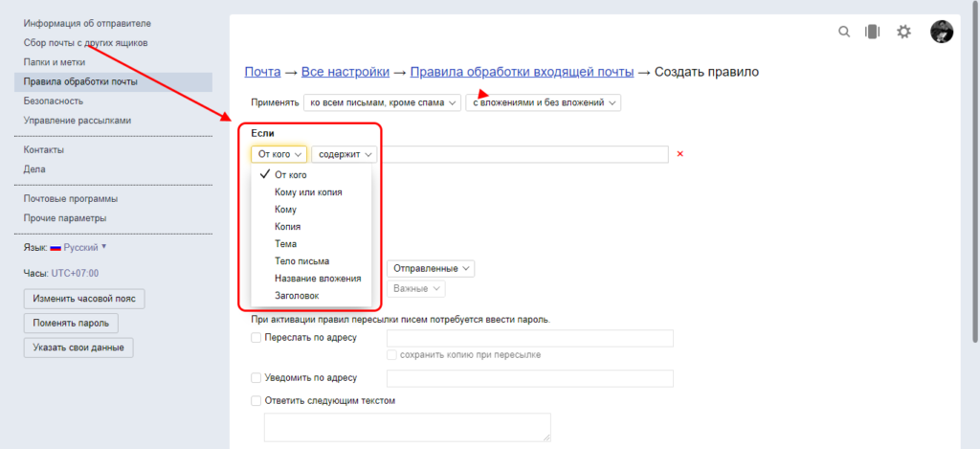Expand 'с вложениями и без вложений' dropdown
The width and height of the screenshot is (980, 449).
pyautogui.click(x=543, y=102)
